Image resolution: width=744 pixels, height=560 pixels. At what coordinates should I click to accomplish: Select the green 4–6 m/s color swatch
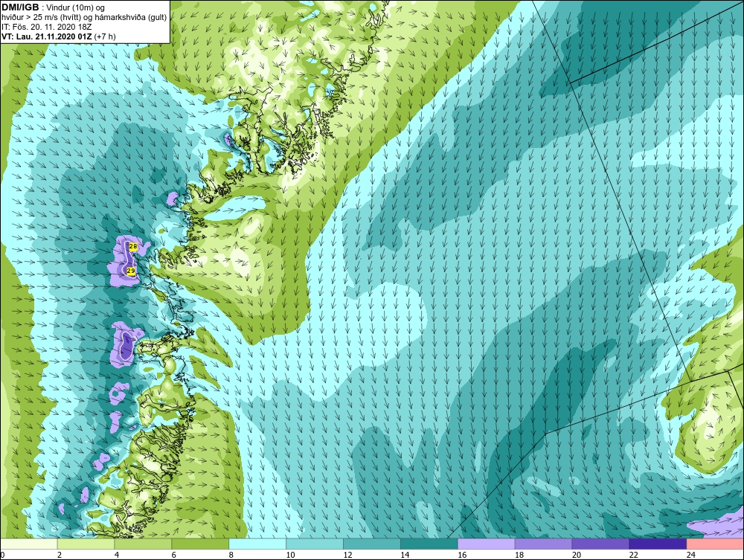tap(143, 544)
